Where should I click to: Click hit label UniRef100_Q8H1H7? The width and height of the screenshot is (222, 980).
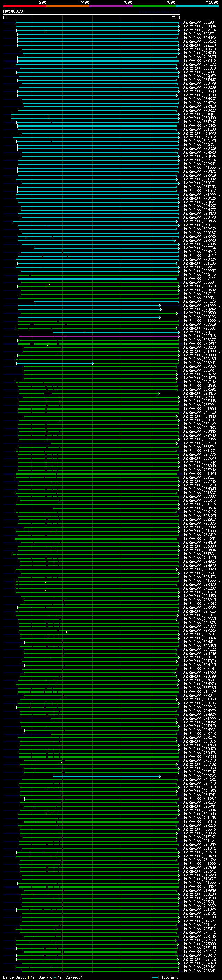(x=199, y=420)
